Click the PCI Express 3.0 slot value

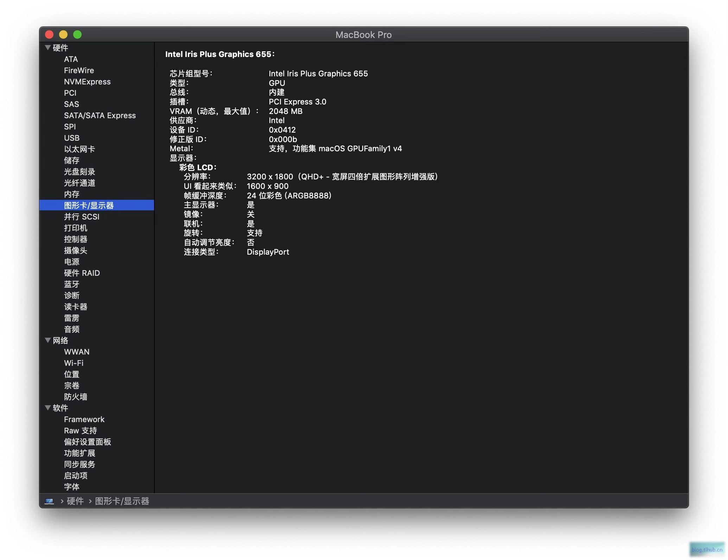298,102
